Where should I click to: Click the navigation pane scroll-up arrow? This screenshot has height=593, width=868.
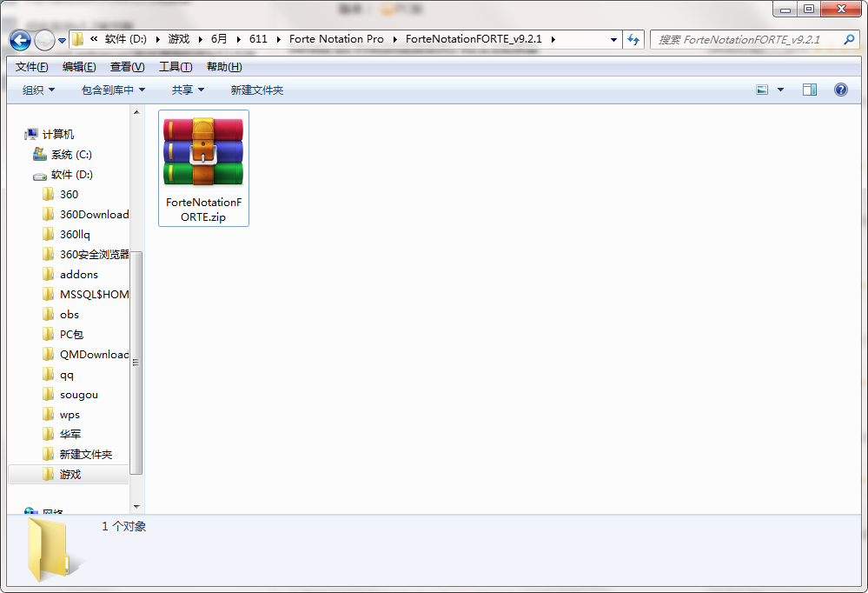click(x=136, y=112)
